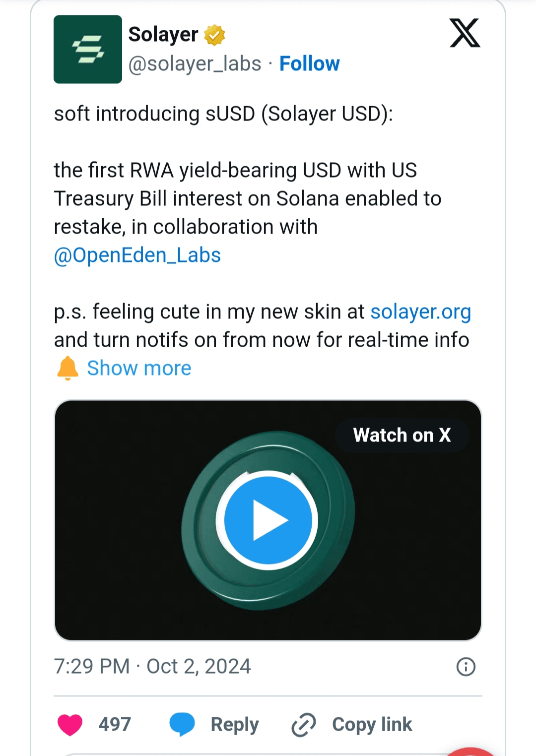Open the 7:29 PM Oct 2, 2024 timestamp

(152, 666)
